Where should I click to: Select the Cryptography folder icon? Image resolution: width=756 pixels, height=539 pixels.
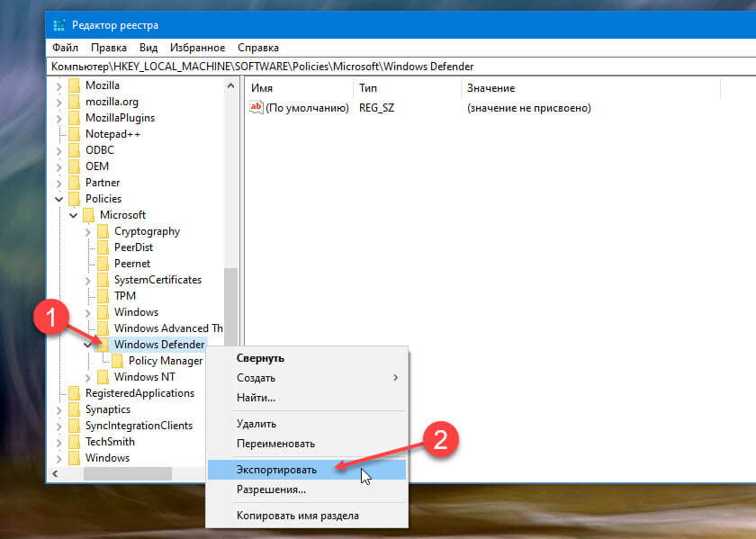103,231
